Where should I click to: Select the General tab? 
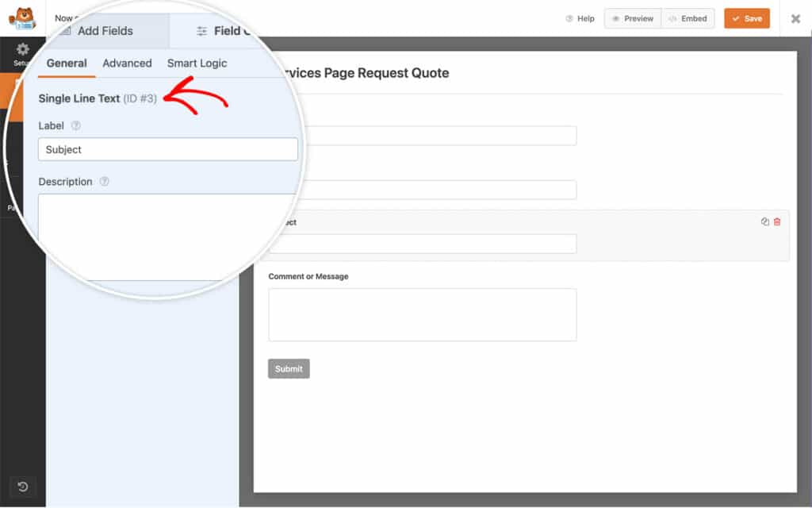66,63
